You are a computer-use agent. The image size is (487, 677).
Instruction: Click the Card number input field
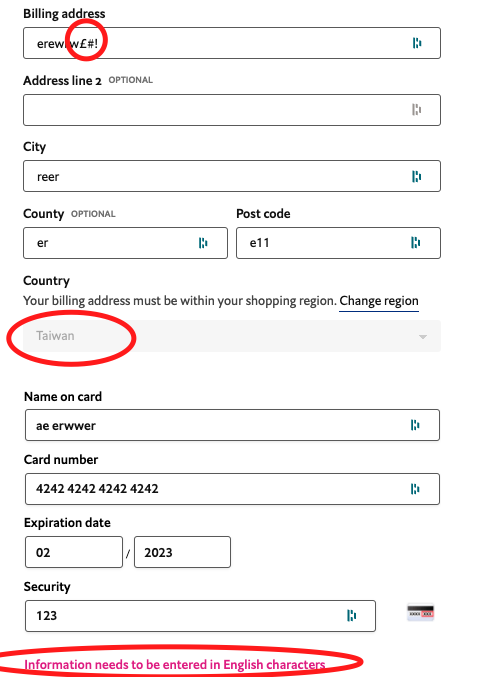click(232, 489)
